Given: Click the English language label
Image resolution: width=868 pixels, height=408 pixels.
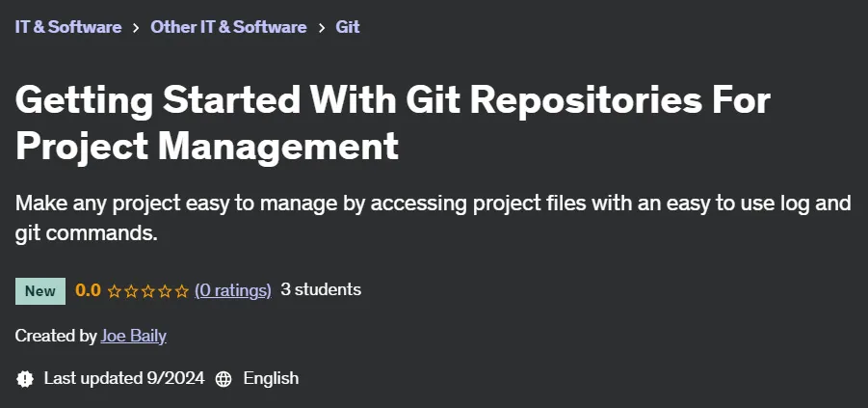Looking at the screenshot, I should (x=272, y=379).
